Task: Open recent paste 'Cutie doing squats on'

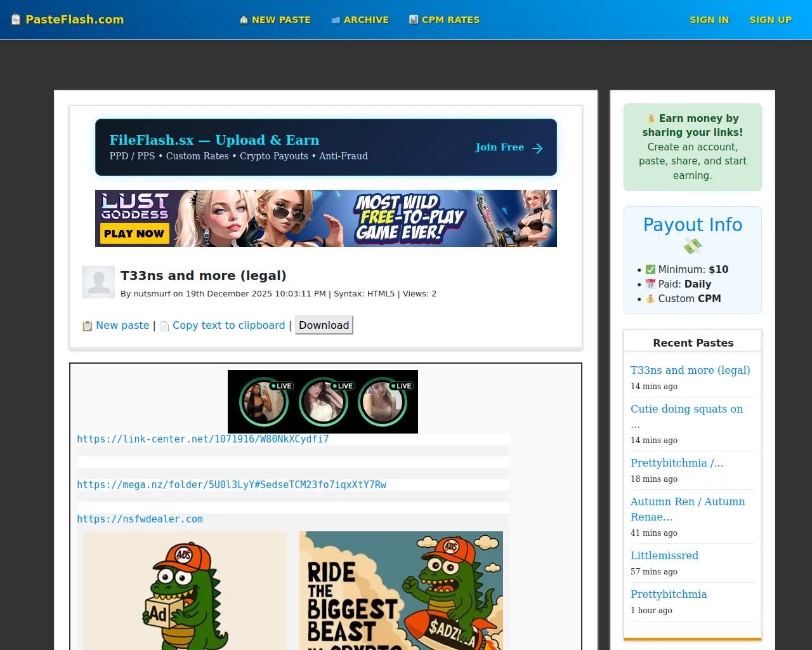Action: (x=687, y=416)
